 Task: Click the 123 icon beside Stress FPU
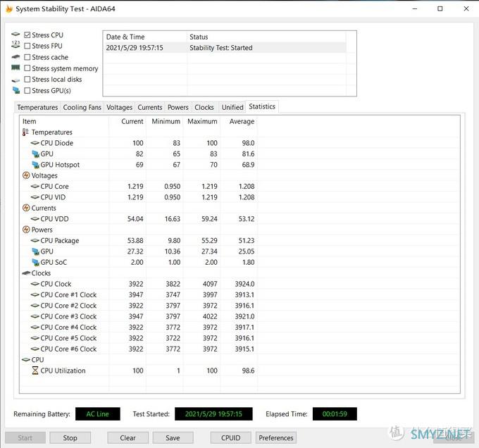click(15, 44)
